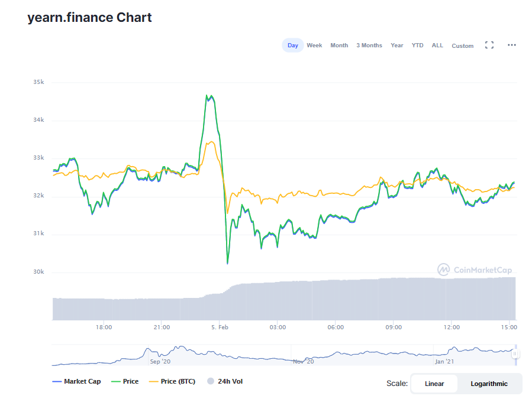Switch scale to Logarithmic
532x399 pixels.
(489, 384)
